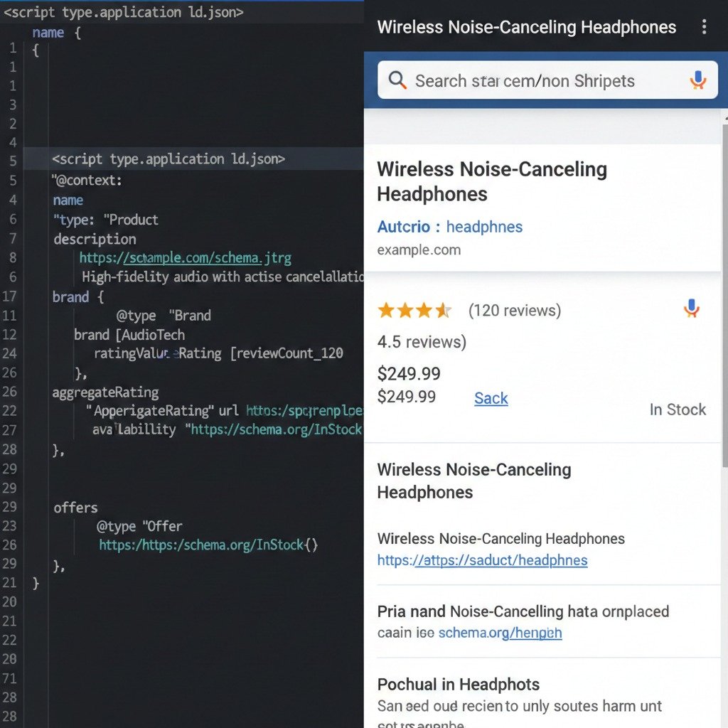Click the right-side vertical scrollbar of the preview
The width and height of the screenshot is (728, 728).
coord(724,284)
